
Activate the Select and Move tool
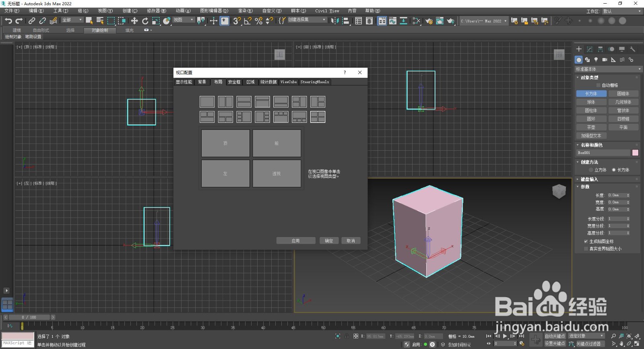[x=134, y=21]
